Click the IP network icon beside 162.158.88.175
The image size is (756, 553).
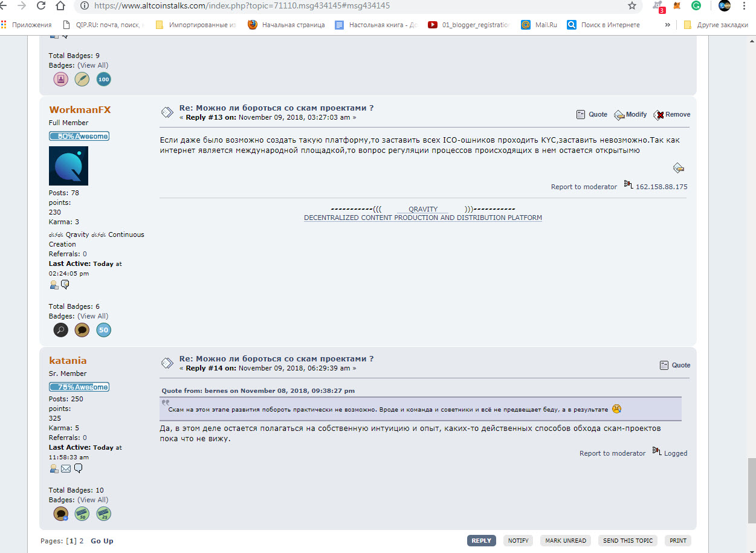coord(628,184)
